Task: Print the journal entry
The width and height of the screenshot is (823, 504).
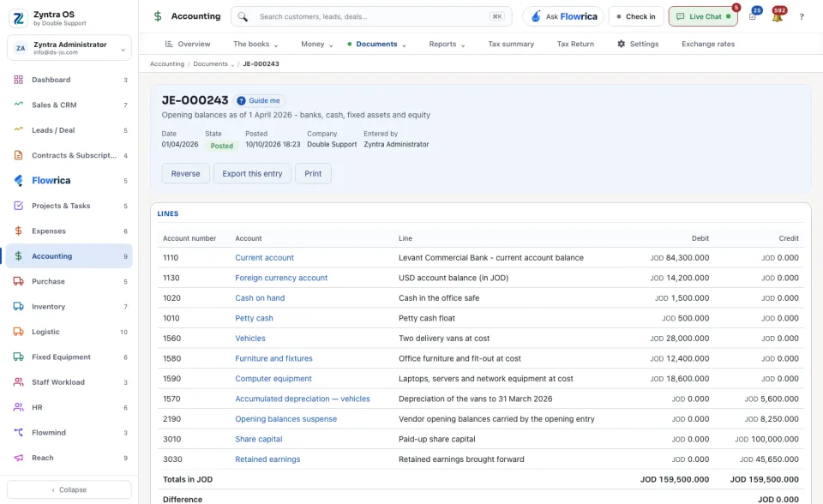Action: coord(314,174)
